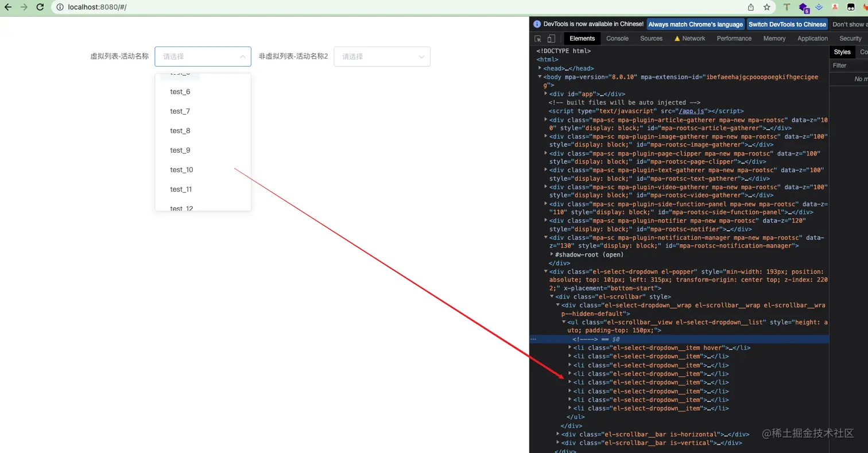The image size is (868, 453).
Task: Switch to the Memory tab
Action: click(774, 38)
